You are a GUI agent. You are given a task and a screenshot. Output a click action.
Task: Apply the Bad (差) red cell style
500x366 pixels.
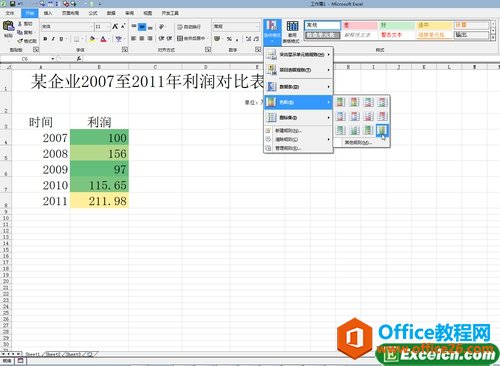coord(359,25)
